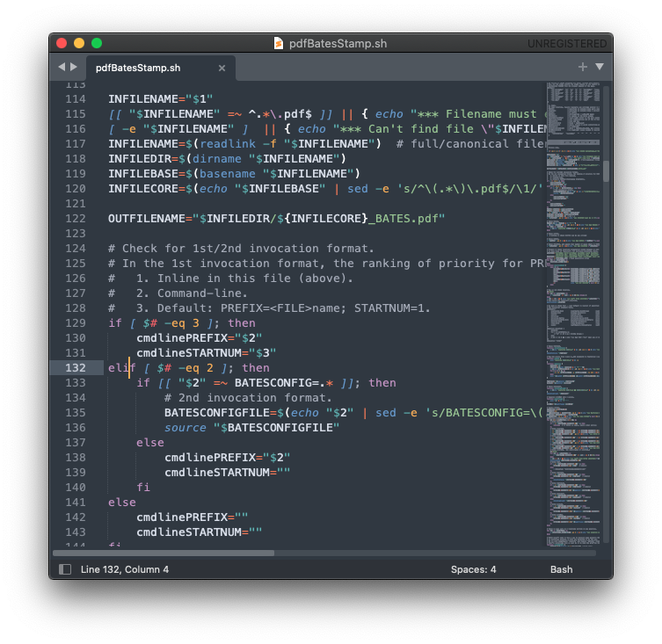Image resolution: width=662 pixels, height=644 pixels.
Task: Click the file icon in title bar
Action: click(279, 43)
